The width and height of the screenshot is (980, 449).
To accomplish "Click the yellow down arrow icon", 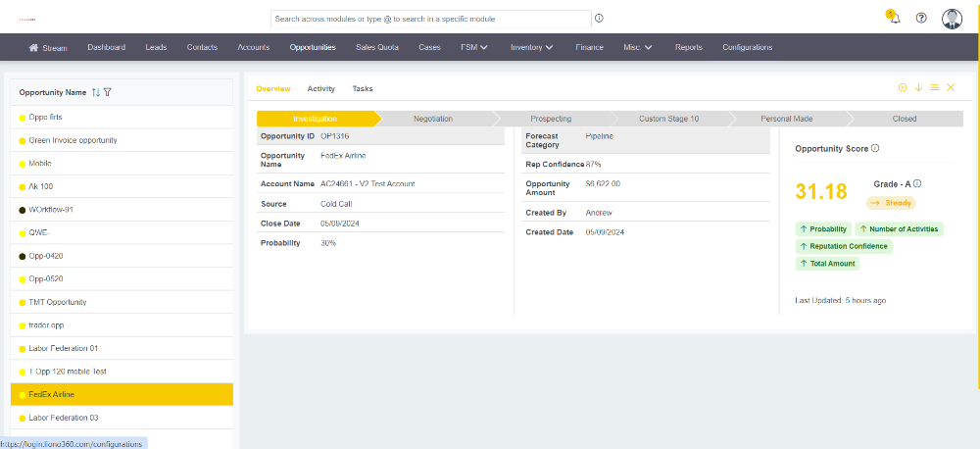I will pos(918,88).
